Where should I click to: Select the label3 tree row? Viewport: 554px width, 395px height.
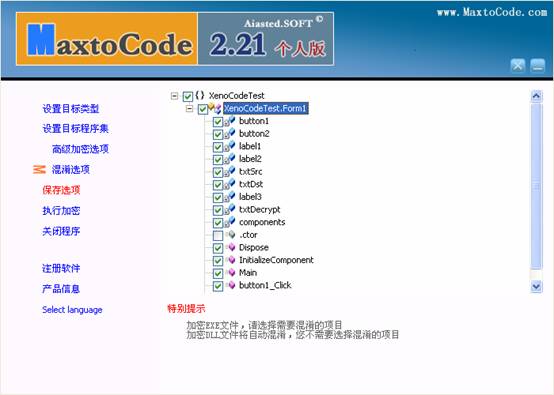pyautogui.click(x=250, y=197)
